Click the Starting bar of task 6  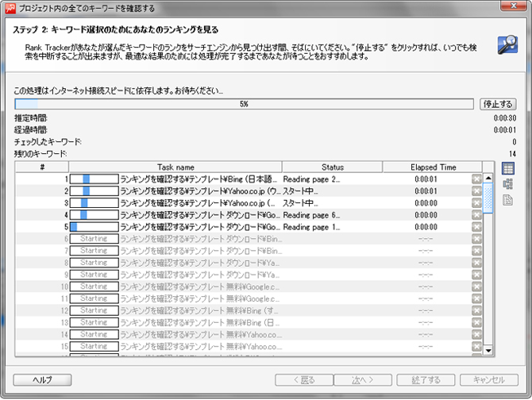pos(94,239)
